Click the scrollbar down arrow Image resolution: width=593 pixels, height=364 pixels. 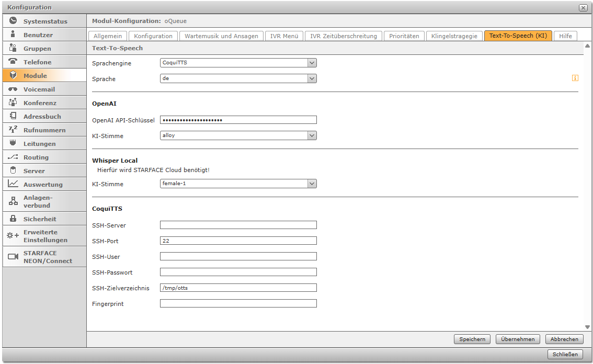pos(587,327)
